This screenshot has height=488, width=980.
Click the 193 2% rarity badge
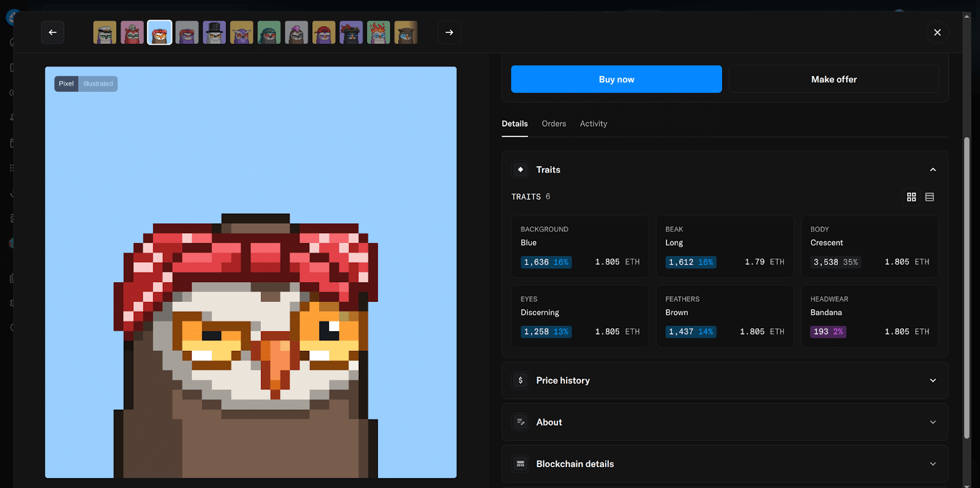828,332
